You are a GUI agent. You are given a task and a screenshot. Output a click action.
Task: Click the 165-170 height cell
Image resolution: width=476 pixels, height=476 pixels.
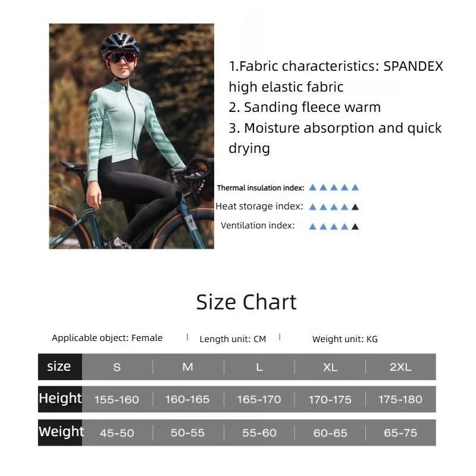pos(259,399)
